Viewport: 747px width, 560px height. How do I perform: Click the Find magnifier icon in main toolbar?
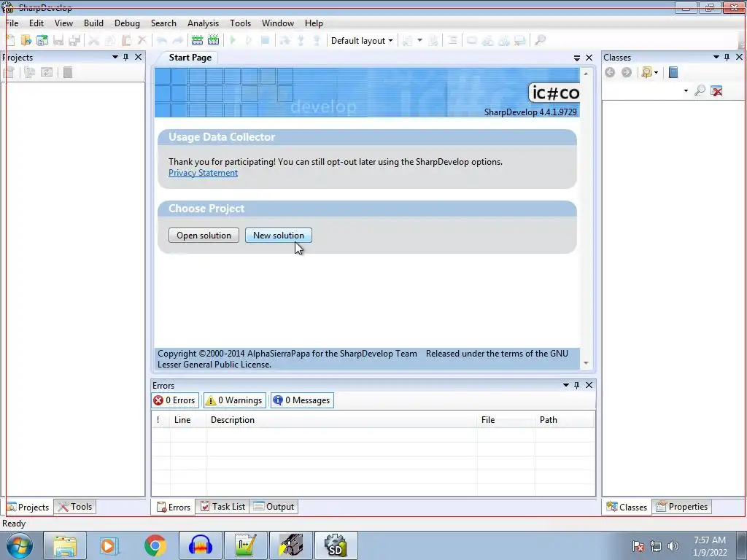pos(540,41)
